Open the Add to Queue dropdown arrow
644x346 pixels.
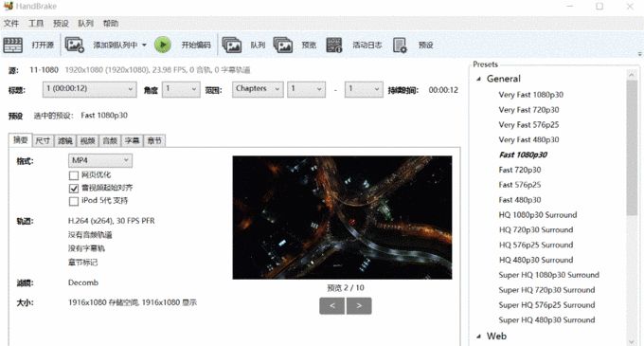pos(144,45)
